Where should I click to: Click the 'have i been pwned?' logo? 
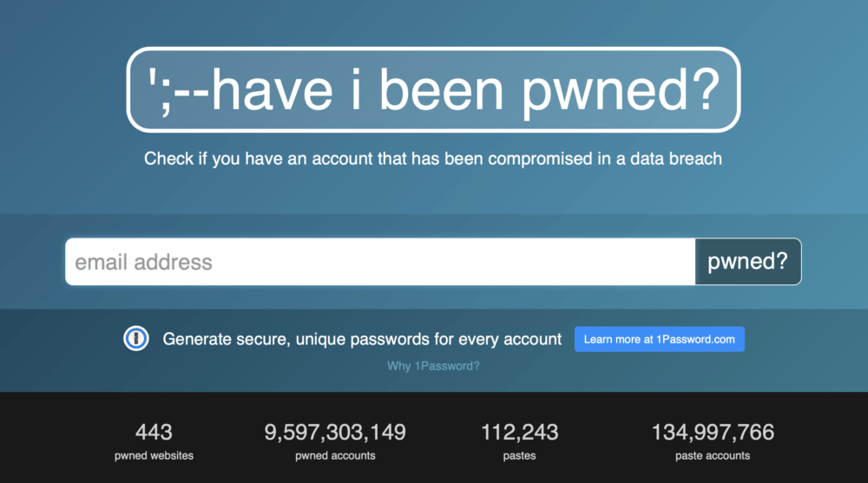click(x=465, y=90)
